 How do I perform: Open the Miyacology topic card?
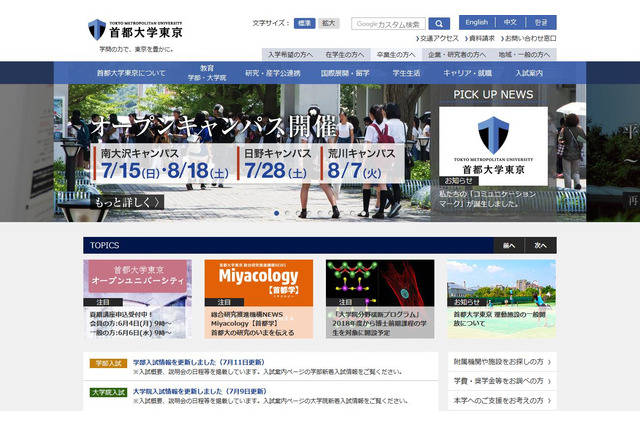pyautogui.click(x=259, y=299)
